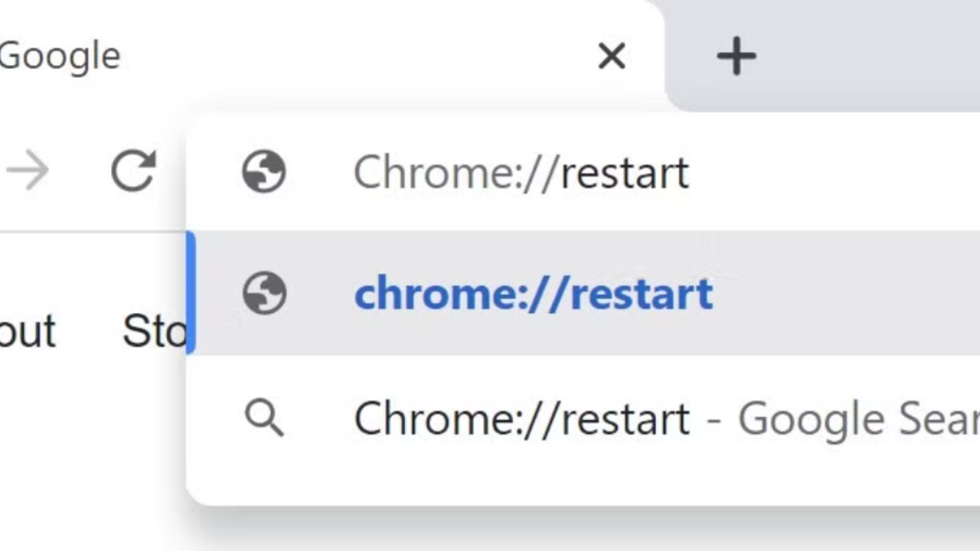Screen dimensions: 980x551
Task: Close the Google tab
Action: [x=612, y=56]
